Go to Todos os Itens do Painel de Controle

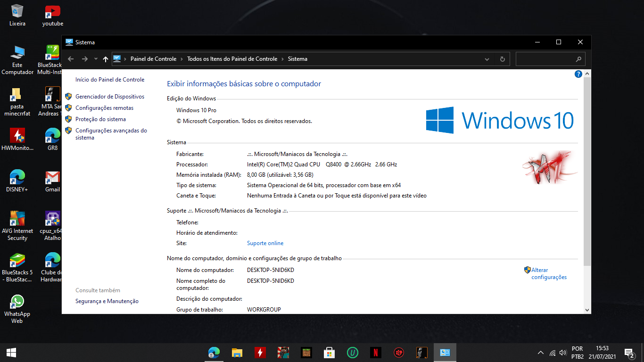point(232,59)
